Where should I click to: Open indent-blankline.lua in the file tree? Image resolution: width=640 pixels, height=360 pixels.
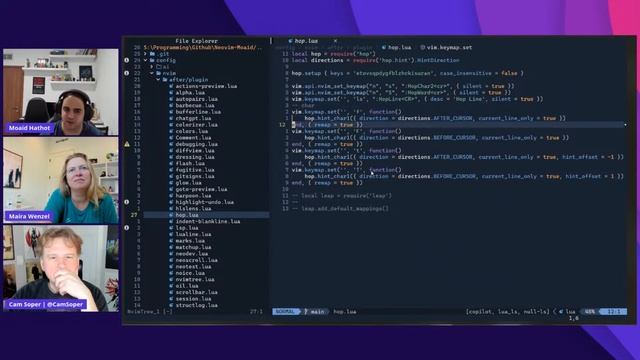(208, 222)
